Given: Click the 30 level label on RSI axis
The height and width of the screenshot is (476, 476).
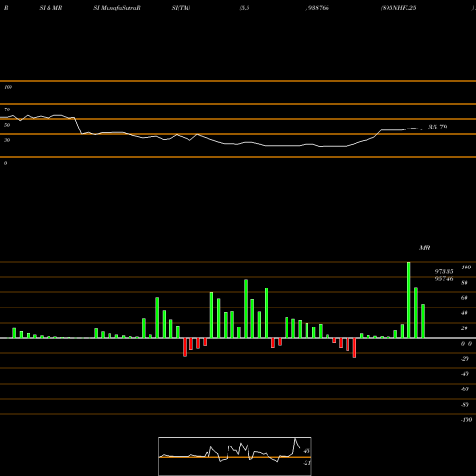Looking at the screenshot, I should coord(7,140).
